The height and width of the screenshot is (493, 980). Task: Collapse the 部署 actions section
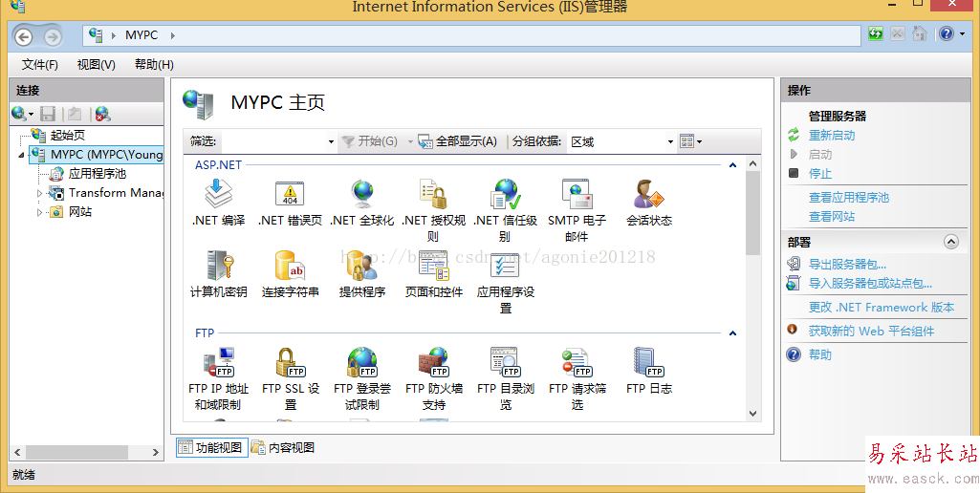coord(951,242)
